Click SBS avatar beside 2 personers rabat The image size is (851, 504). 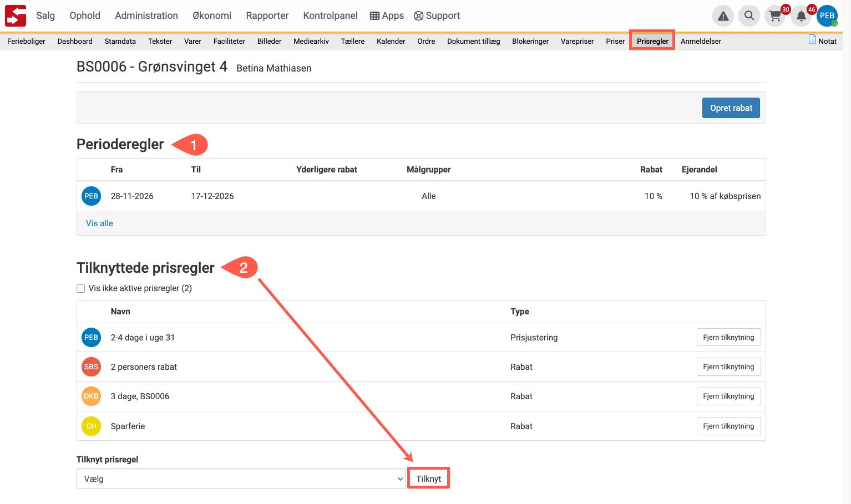pyautogui.click(x=91, y=367)
